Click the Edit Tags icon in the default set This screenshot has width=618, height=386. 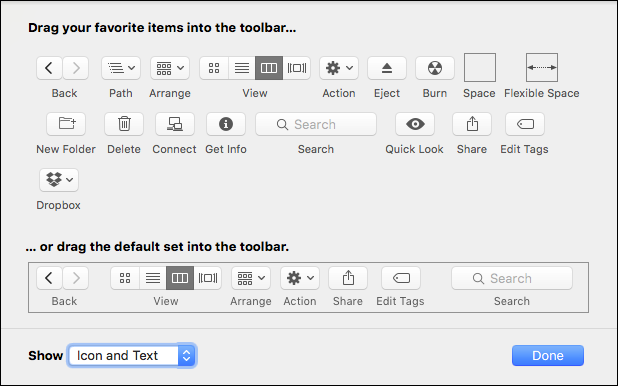pyautogui.click(x=401, y=278)
